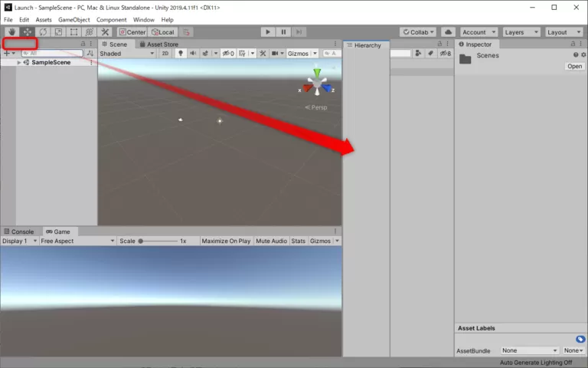Image resolution: width=588 pixels, height=368 pixels.
Task: Select the Hand tool in toolbar
Action: click(x=12, y=32)
